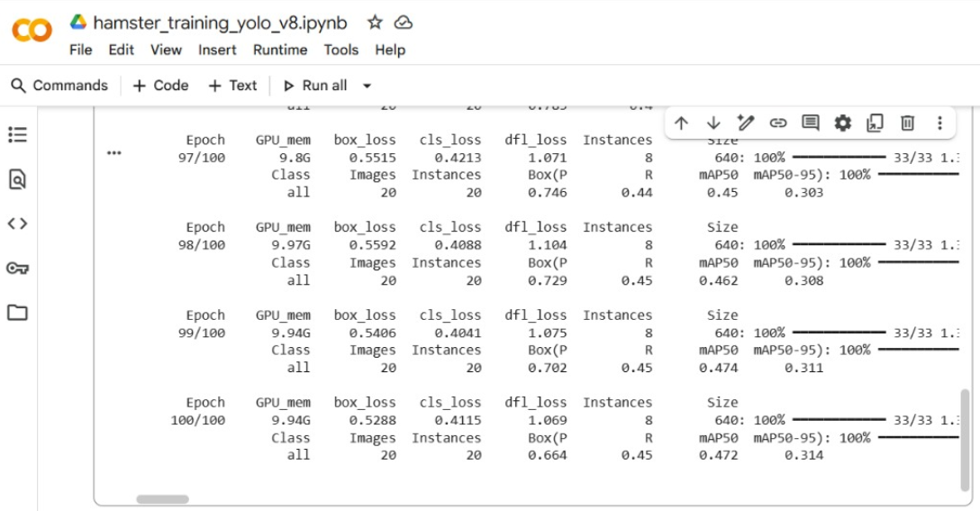Click the Run all button
This screenshot has width=980, height=511.
pos(315,86)
